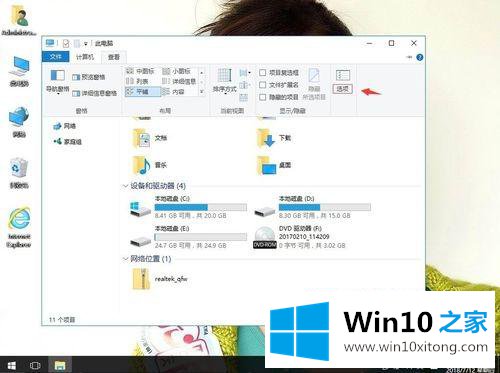Select the 下载 downloads folder
500x373 pixels.
[274, 138]
